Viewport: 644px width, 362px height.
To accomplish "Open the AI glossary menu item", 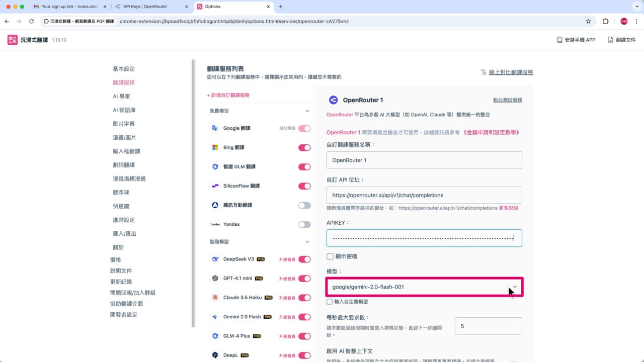I will coord(124,110).
